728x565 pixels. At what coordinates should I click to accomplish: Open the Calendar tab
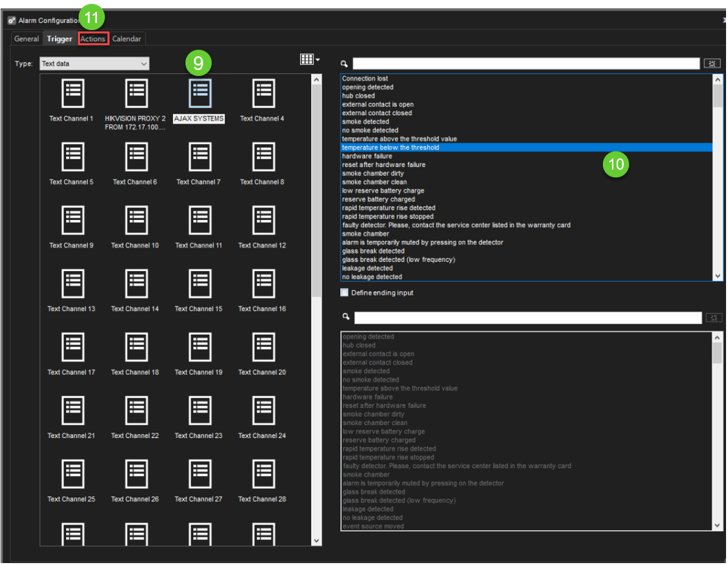tap(126, 39)
